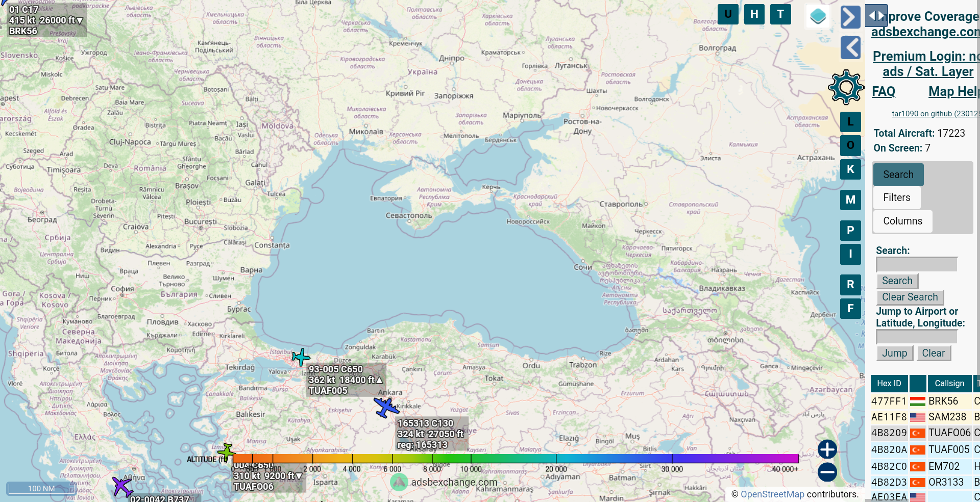Toggle the O map option
The image size is (980, 502).
coord(850,145)
